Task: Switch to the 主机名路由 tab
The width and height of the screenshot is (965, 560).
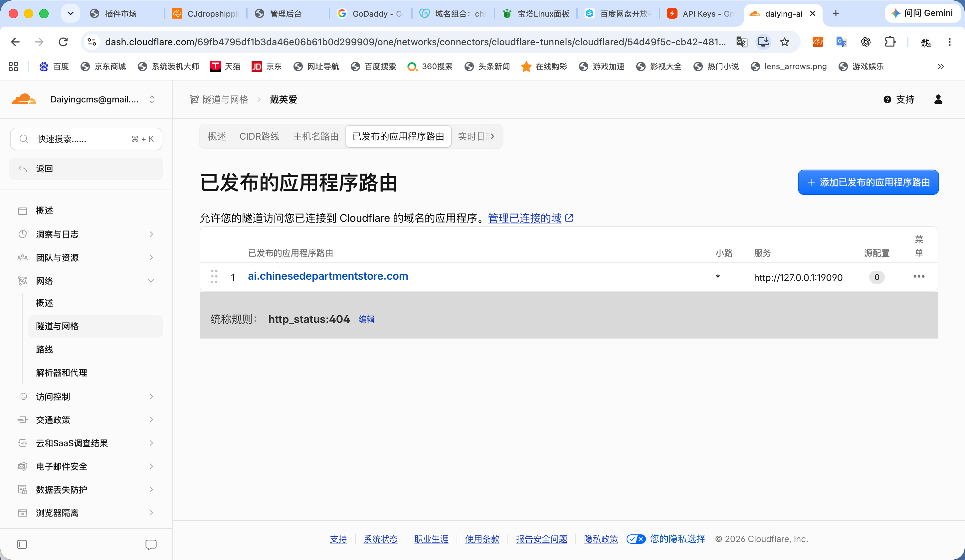Action: [x=315, y=136]
